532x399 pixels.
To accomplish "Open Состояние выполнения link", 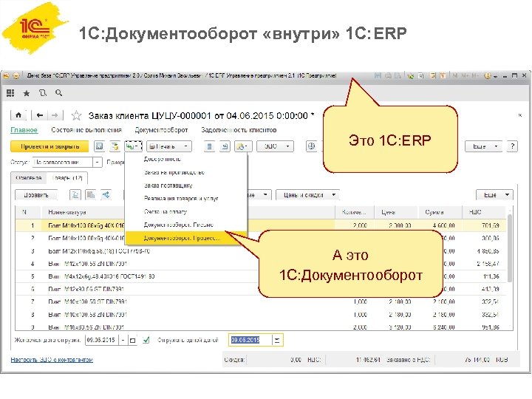I will point(86,130).
